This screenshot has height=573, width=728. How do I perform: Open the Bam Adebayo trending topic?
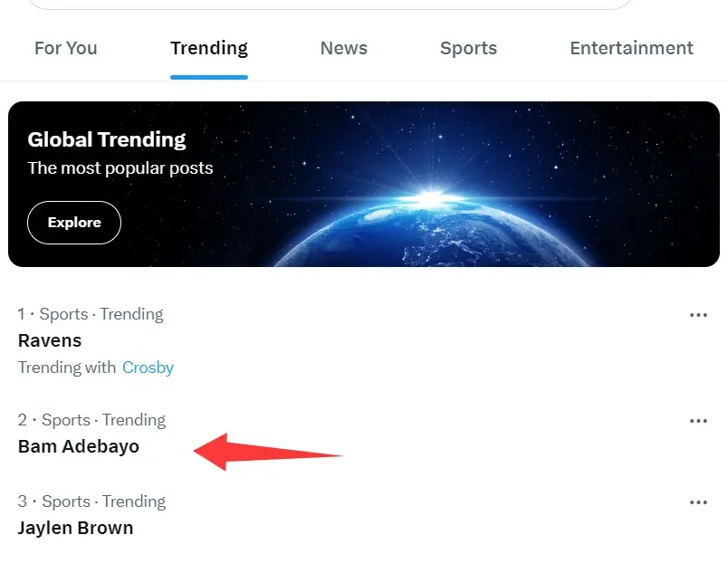pyautogui.click(x=79, y=447)
